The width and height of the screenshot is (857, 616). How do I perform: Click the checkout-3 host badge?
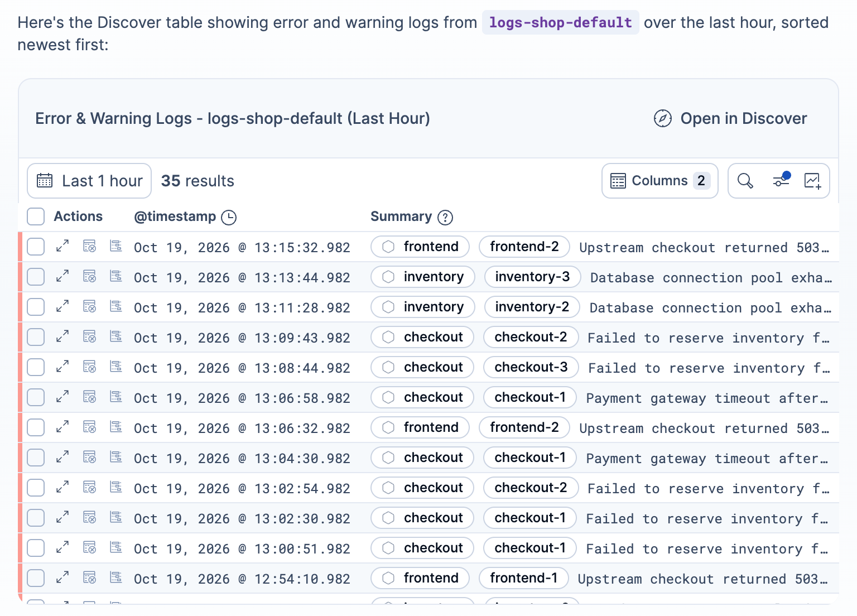pyautogui.click(x=531, y=367)
